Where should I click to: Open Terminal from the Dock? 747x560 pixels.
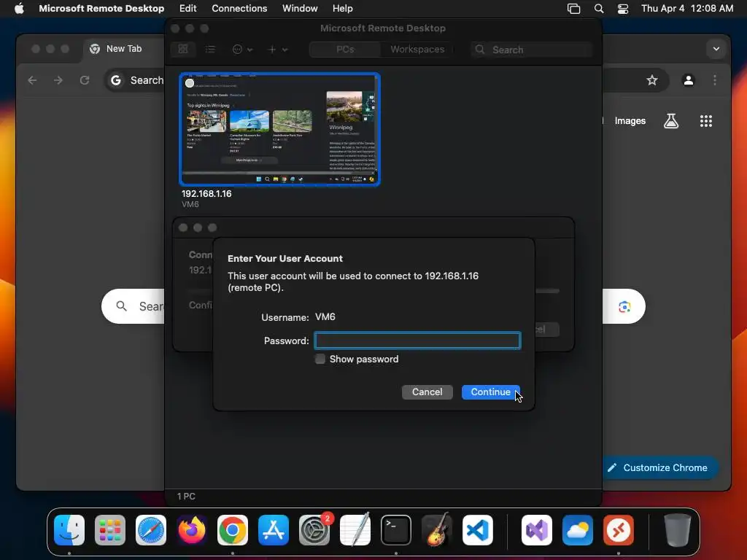click(396, 530)
